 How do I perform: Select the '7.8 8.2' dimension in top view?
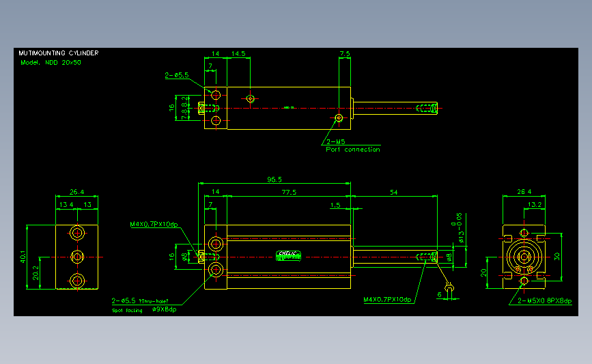point(184,108)
